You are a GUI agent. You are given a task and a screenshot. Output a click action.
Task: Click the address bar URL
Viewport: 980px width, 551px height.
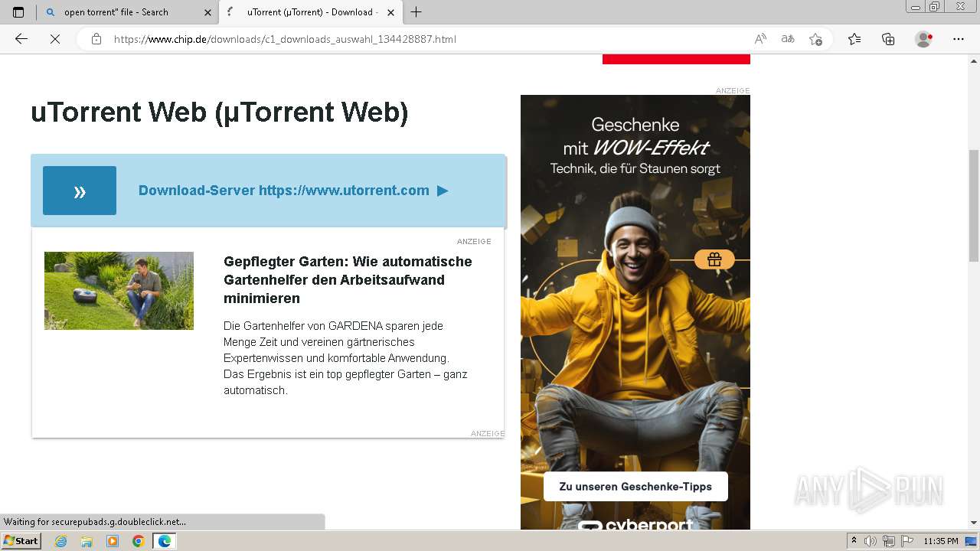(x=285, y=39)
